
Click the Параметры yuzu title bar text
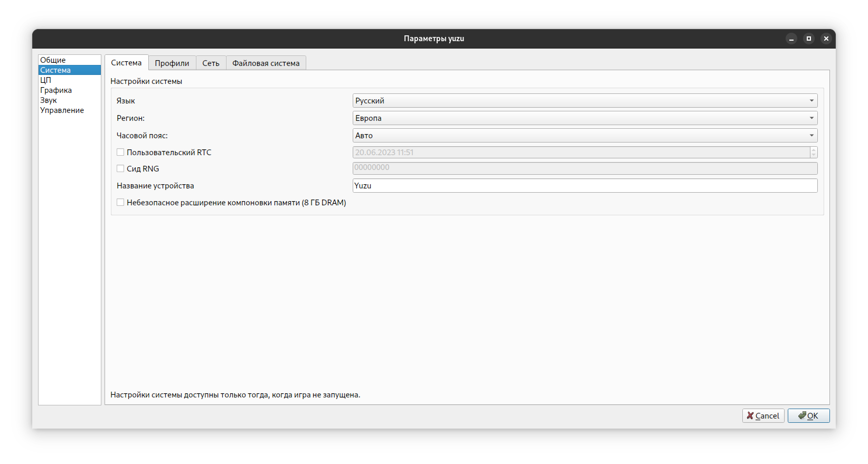click(434, 39)
